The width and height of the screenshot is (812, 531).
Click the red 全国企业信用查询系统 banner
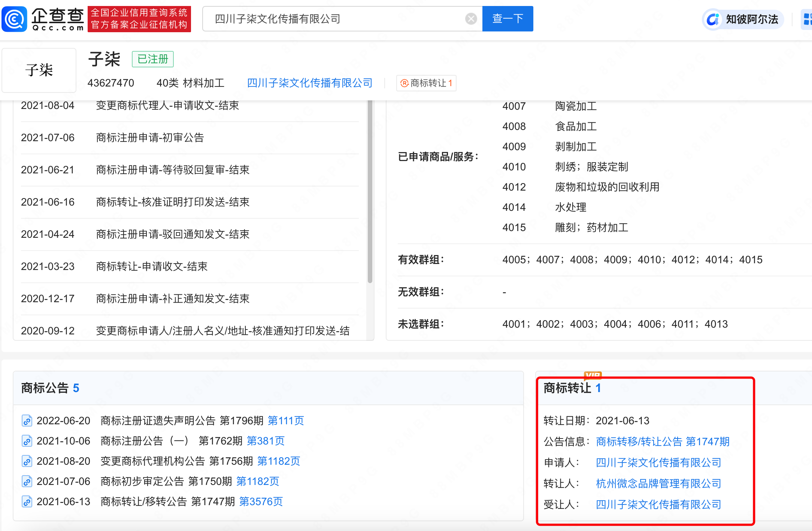point(139,19)
